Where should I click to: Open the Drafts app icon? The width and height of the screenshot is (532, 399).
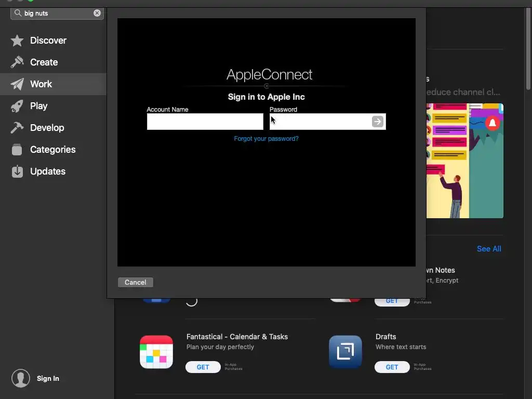click(x=345, y=352)
